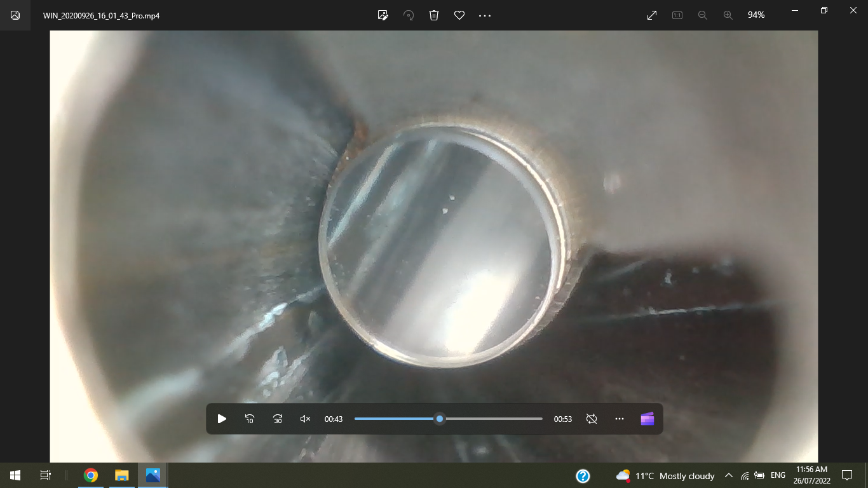Screen dimensions: 868x488
Task: Show all photos collection
Action: pos(15,15)
